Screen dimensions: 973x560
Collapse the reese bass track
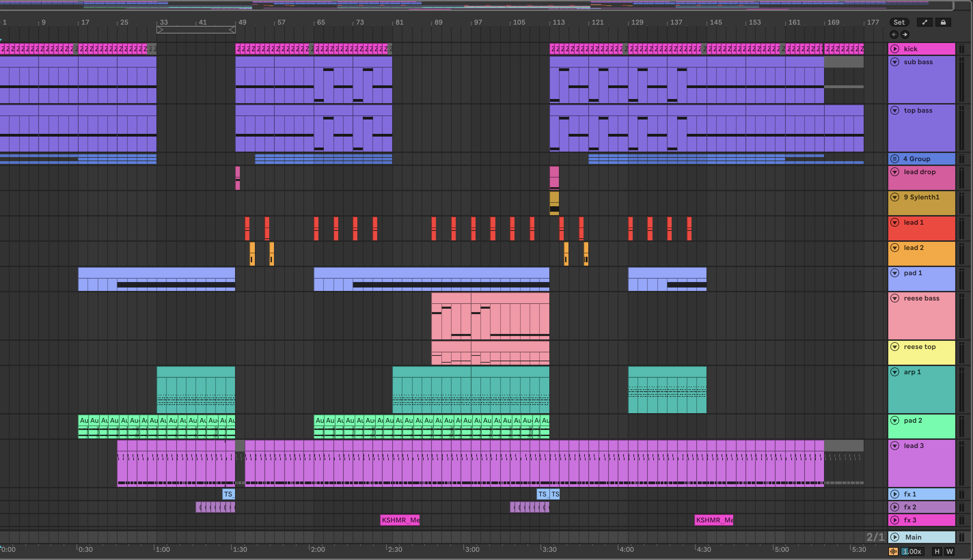tap(895, 298)
